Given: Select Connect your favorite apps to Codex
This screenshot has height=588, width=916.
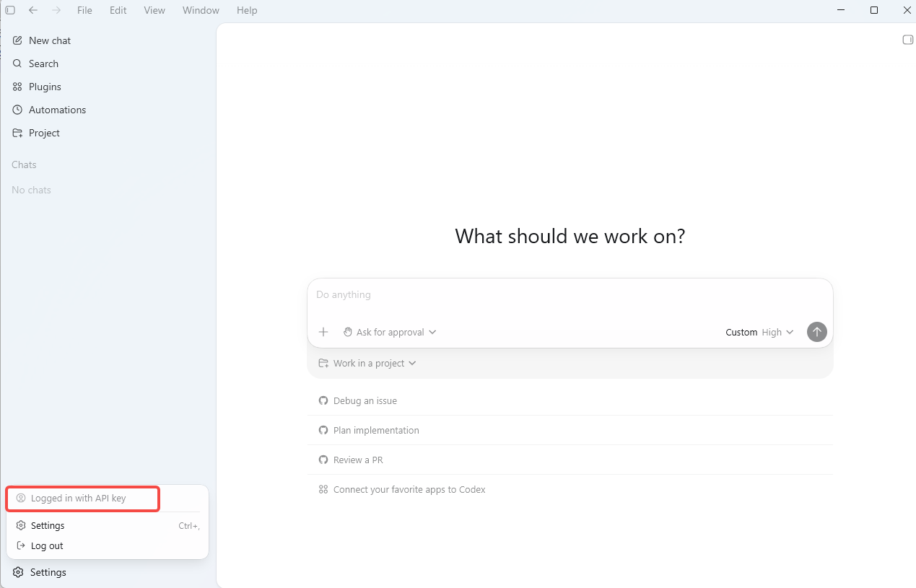Looking at the screenshot, I should tap(570, 489).
